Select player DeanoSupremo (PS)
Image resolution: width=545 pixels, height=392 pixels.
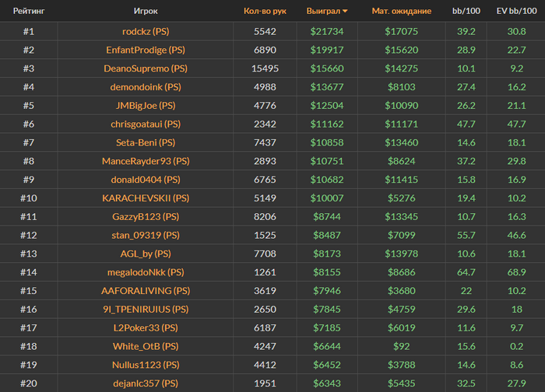pos(146,68)
